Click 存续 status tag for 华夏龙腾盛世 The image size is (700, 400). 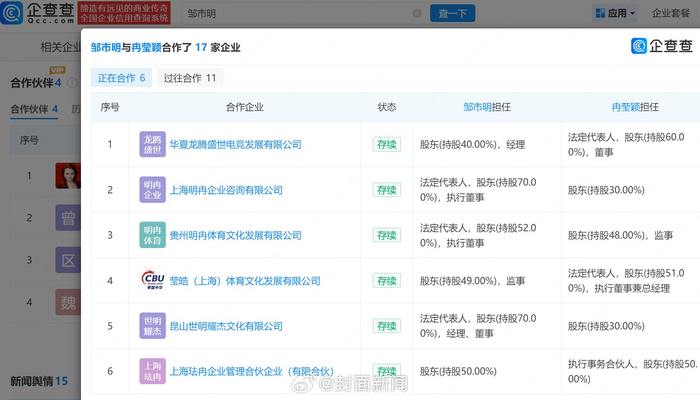[387, 145]
